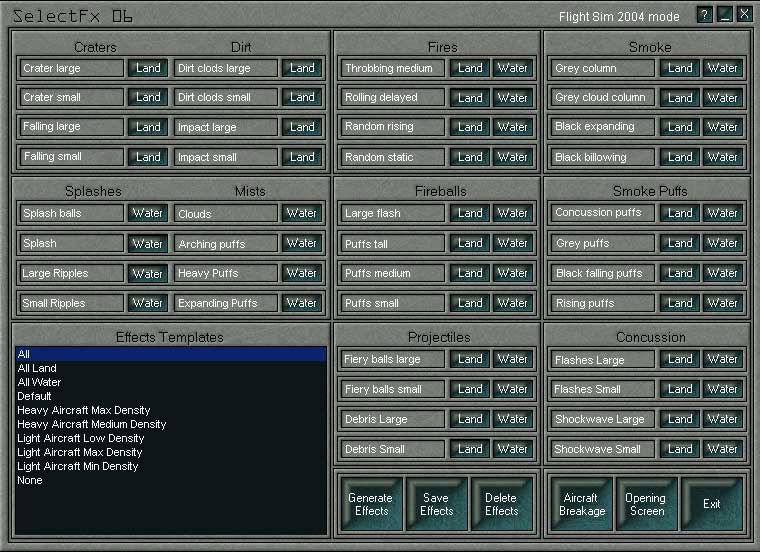
Task: Select Light Aircraft Low Density template
Action: pyautogui.click(x=171, y=438)
